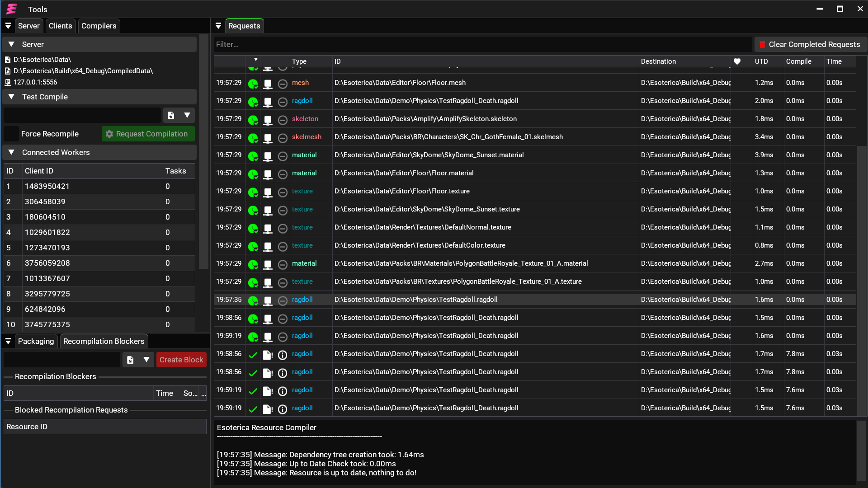Click the green status icon for TestRagdoll.ragdoll row
Screen dimensions: 868x488
coord(253,300)
